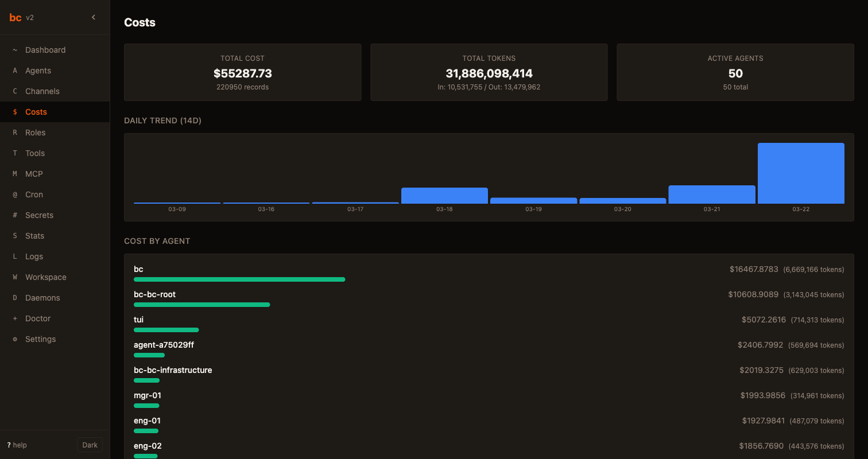Click the dollar icon beside Costs
Viewport: 868px width, 459px height.
click(15, 112)
